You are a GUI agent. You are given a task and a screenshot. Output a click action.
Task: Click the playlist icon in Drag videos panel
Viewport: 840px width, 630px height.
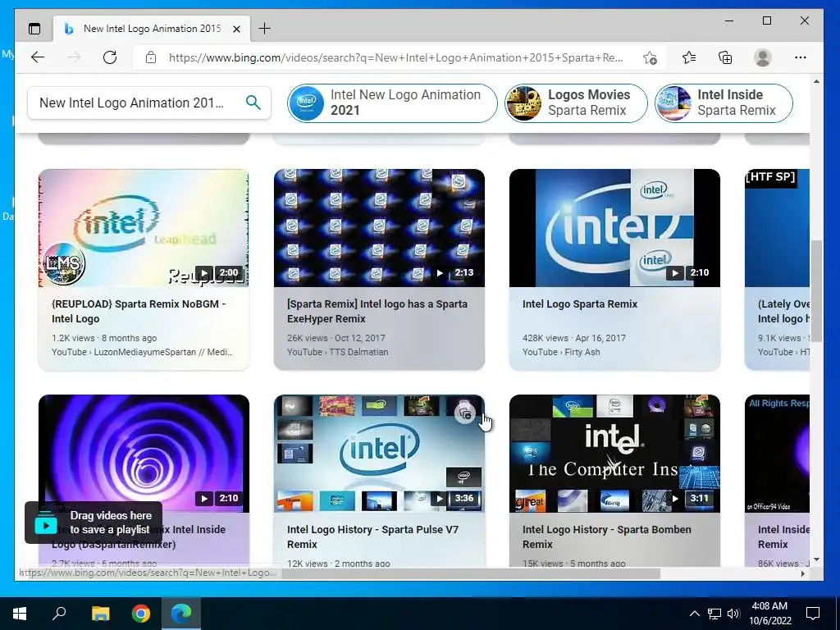(x=46, y=524)
